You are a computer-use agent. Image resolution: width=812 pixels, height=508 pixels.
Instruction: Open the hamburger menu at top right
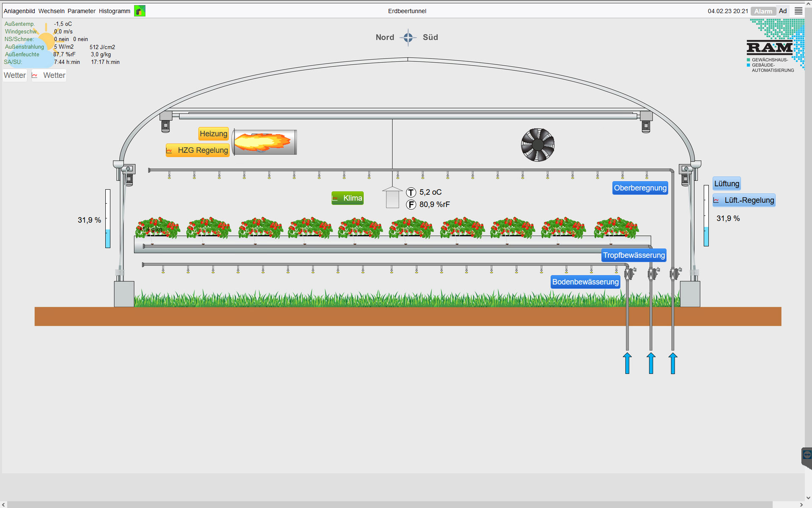(x=799, y=11)
